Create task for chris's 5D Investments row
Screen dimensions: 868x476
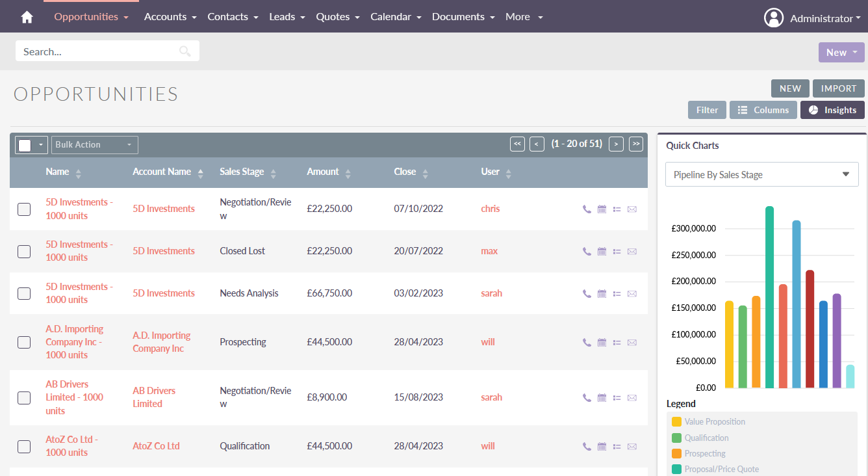pyautogui.click(x=617, y=209)
